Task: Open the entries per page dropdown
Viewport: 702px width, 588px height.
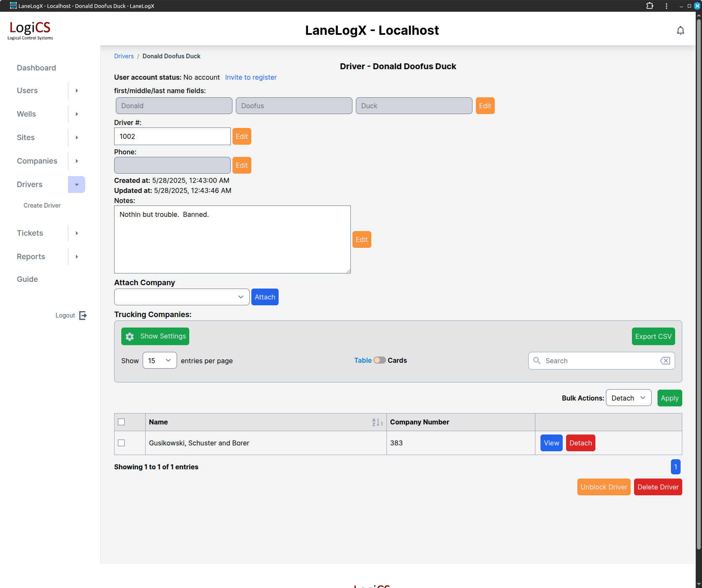Action: (159, 361)
